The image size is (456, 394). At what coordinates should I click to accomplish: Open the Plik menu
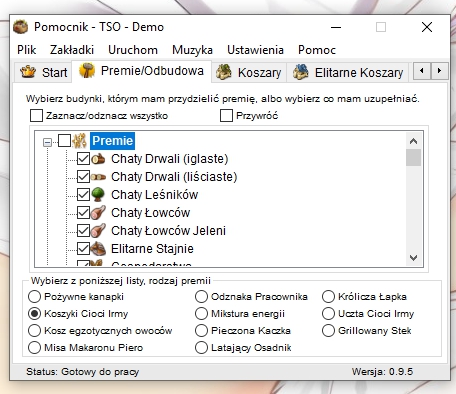[x=27, y=50]
